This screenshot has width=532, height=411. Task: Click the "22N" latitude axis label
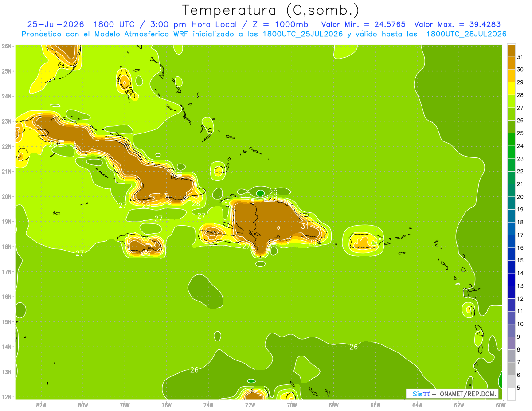tap(7, 146)
